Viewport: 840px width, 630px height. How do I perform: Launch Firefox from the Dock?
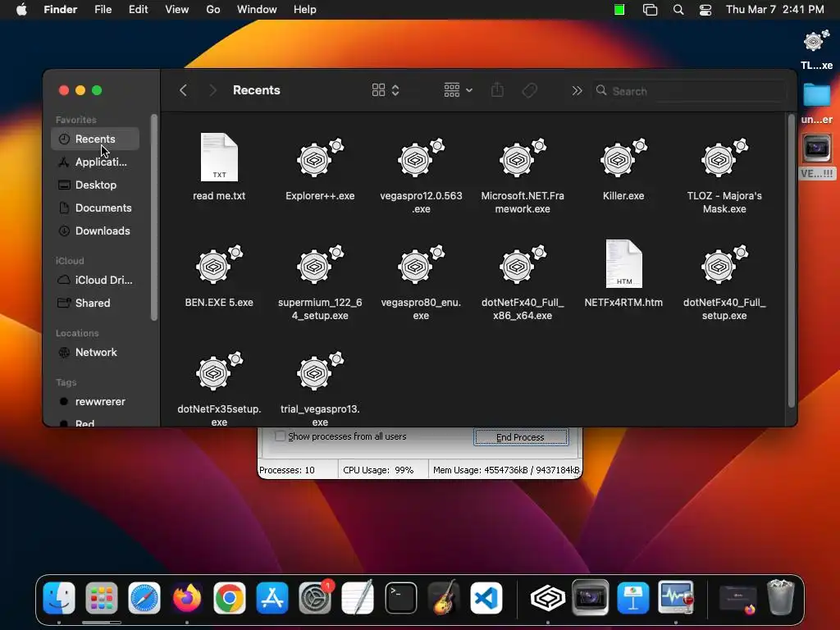(x=187, y=597)
